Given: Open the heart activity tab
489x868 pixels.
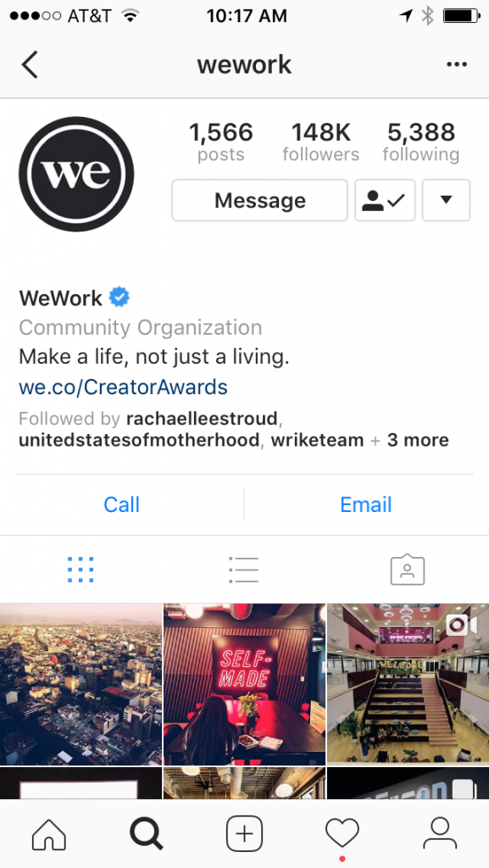Looking at the screenshot, I should (342, 834).
